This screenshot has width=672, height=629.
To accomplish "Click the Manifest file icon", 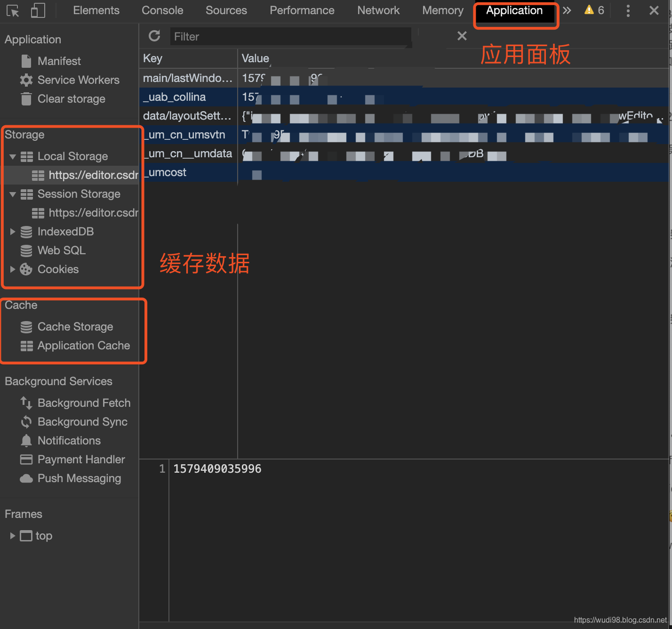I will point(26,61).
